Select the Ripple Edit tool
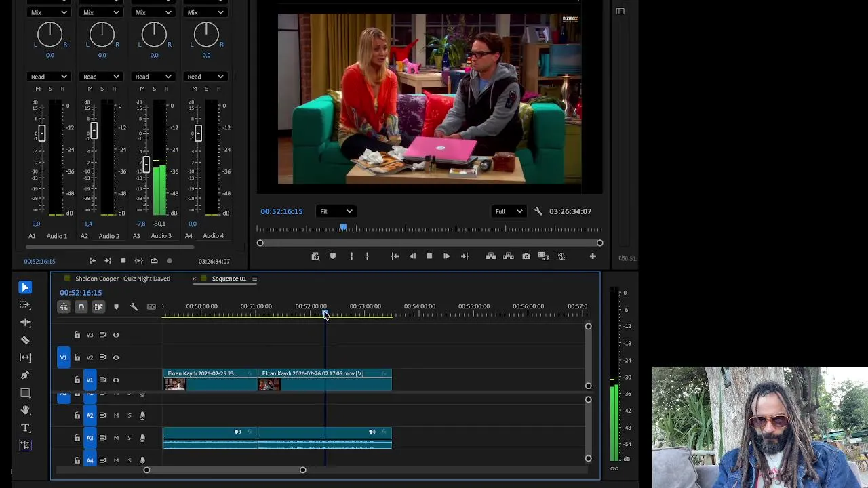The width and height of the screenshot is (868, 488). (x=25, y=323)
